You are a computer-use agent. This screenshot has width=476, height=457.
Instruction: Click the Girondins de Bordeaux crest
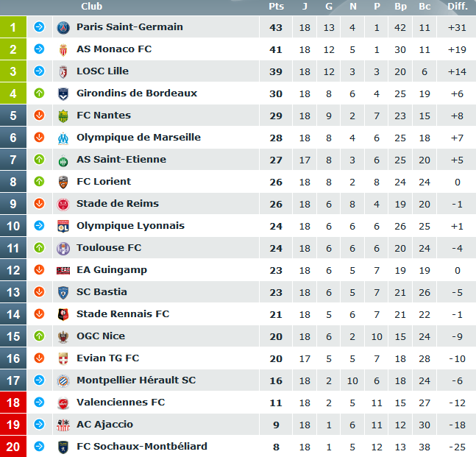point(63,94)
